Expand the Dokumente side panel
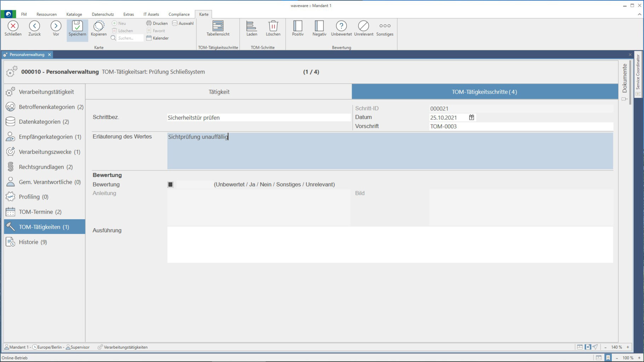The height and width of the screenshot is (362, 644). pyautogui.click(x=625, y=78)
